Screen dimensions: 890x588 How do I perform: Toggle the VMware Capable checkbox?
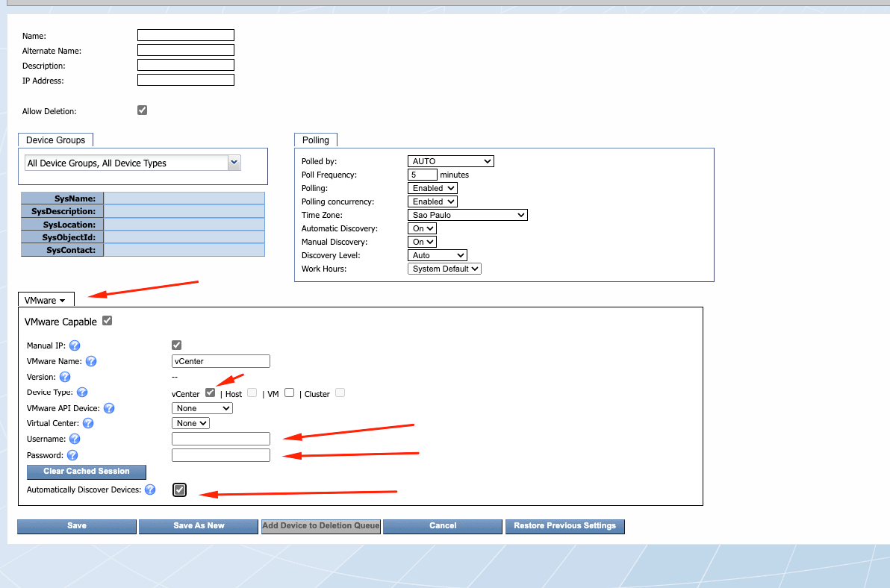(x=108, y=321)
